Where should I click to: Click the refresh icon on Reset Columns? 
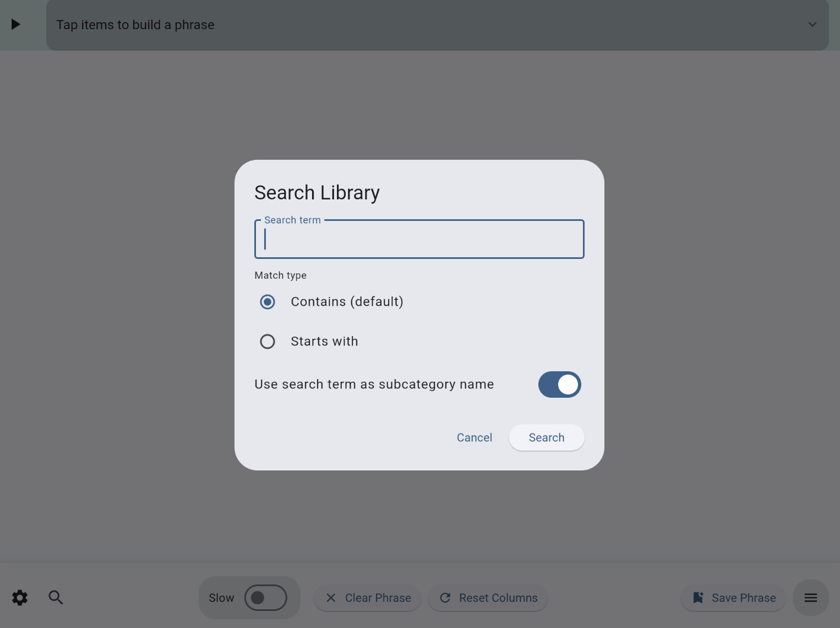(445, 598)
